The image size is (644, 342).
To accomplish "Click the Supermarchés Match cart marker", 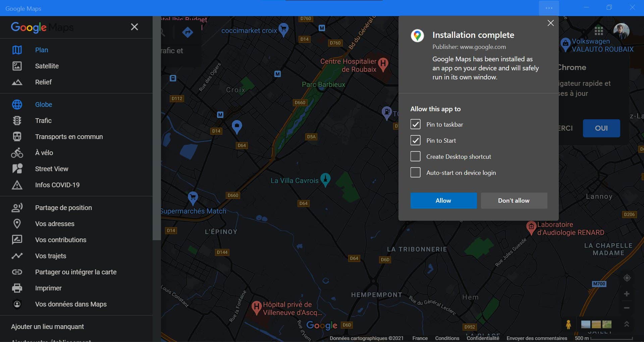I will click(193, 198).
